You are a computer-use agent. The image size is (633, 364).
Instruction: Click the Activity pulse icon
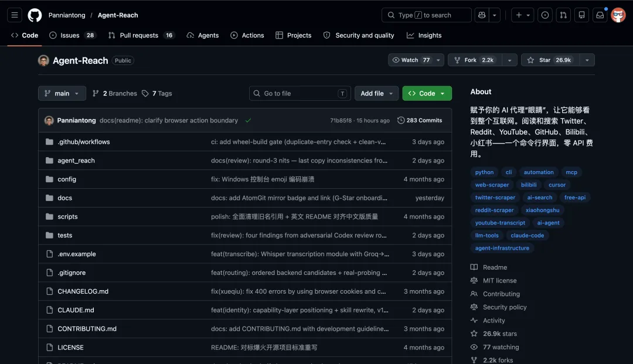[474, 321]
